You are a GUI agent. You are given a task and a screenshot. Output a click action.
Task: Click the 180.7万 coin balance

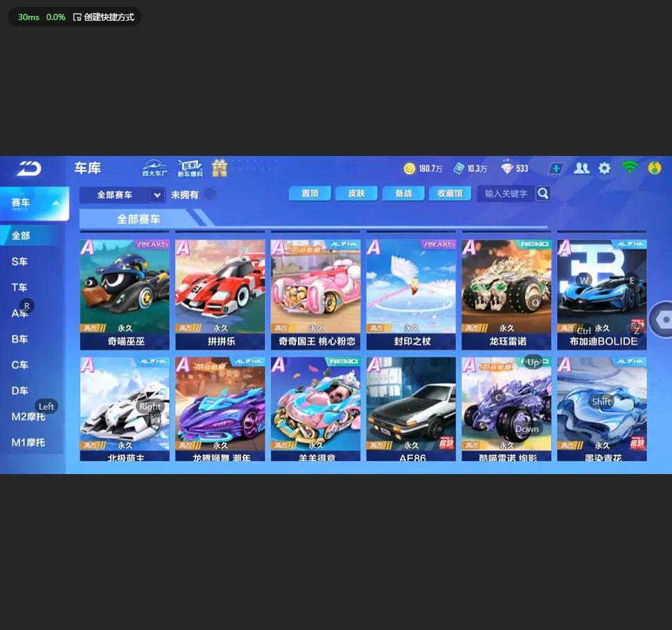coord(430,168)
